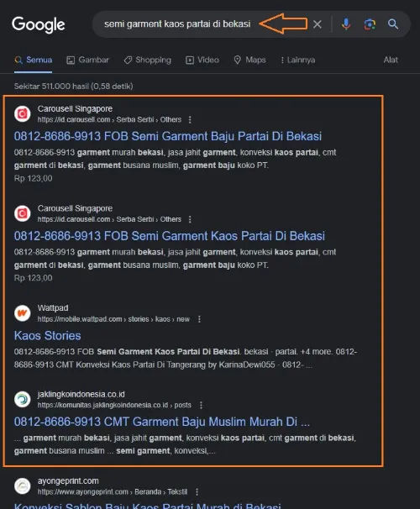Switch to the Video tab

click(x=202, y=60)
